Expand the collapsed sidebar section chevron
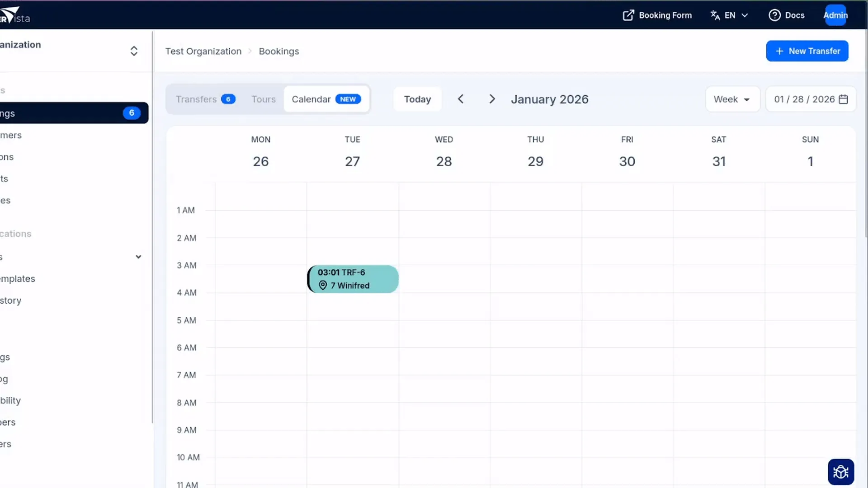The image size is (868, 488). click(x=138, y=257)
